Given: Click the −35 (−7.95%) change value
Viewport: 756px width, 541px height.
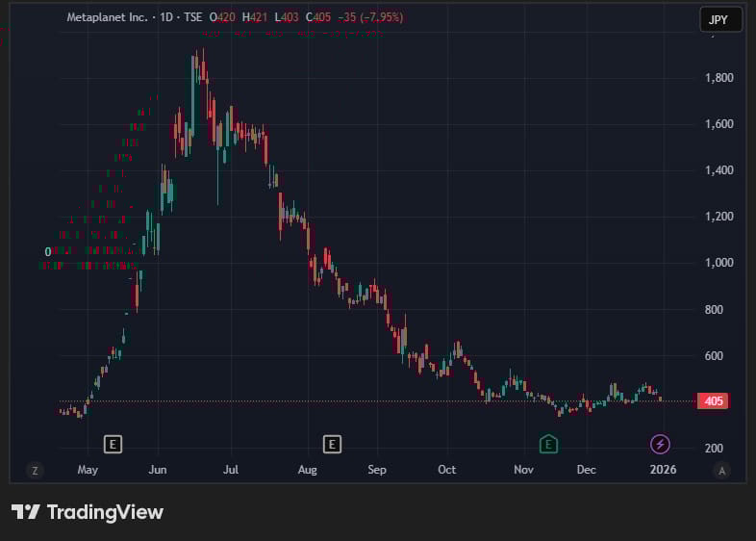Looking at the screenshot, I should pyautogui.click(x=370, y=17).
